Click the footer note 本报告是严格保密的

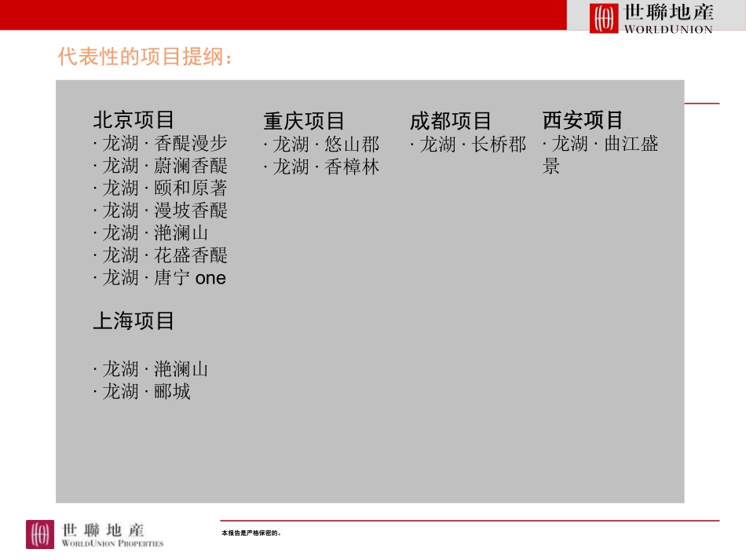tap(251, 533)
